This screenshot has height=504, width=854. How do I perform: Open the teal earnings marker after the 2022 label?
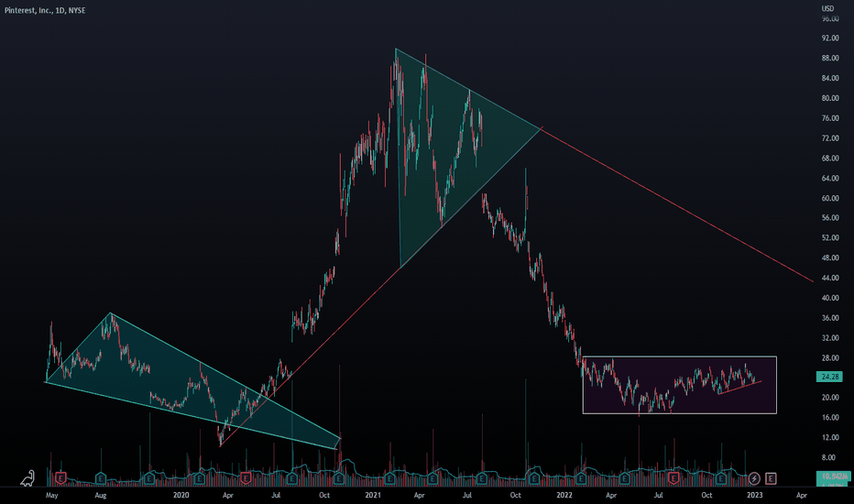click(581, 478)
